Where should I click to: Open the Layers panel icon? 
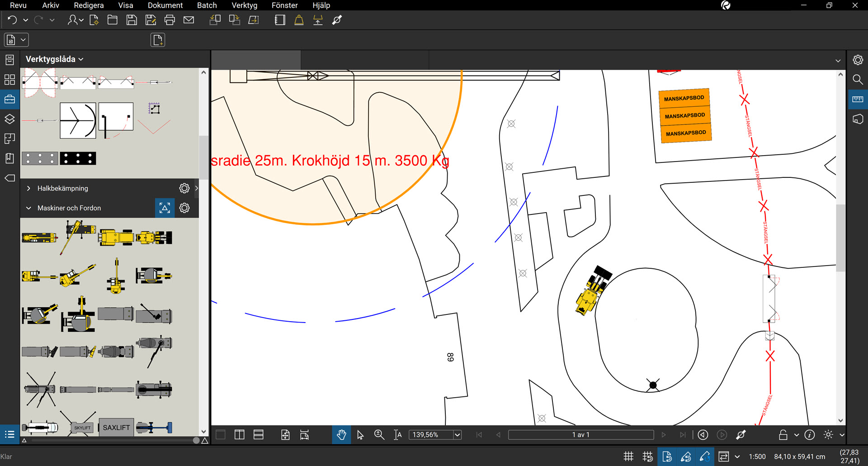click(x=9, y=119)
